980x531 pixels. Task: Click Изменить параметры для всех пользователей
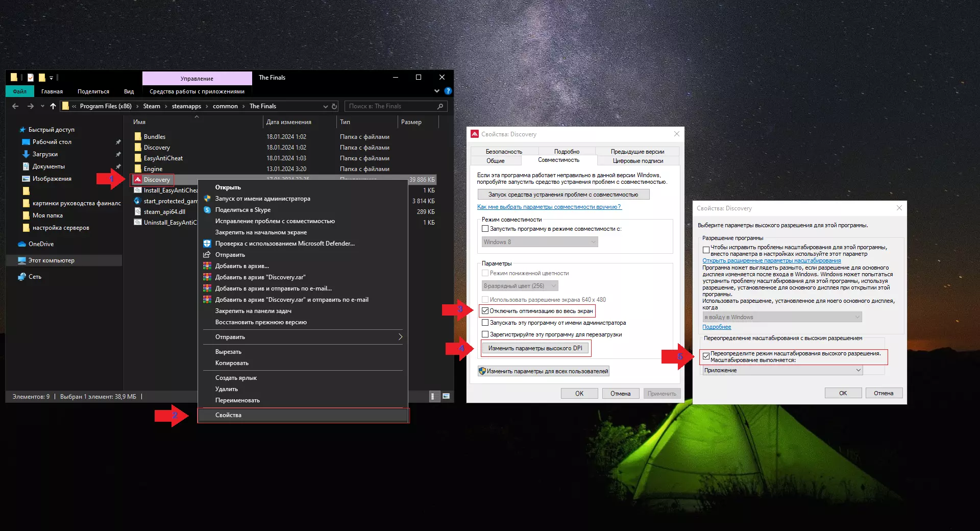click(544, 371)
